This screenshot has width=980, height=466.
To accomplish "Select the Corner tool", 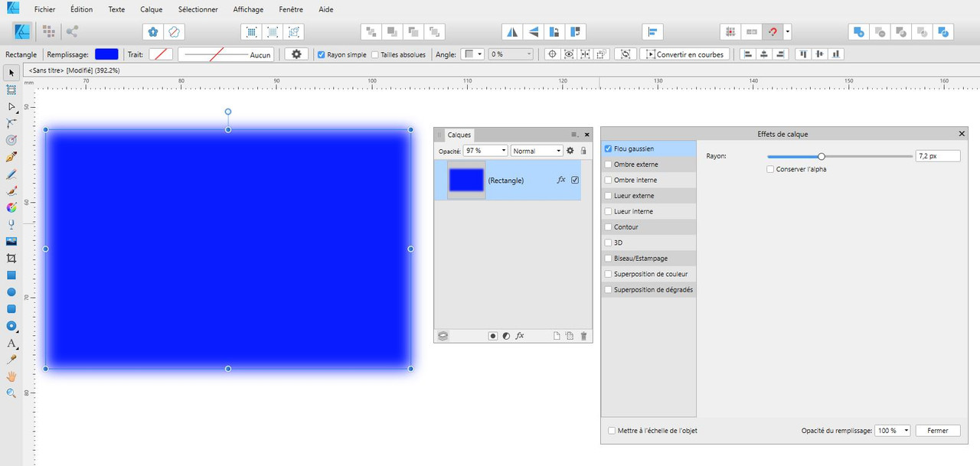I will click(x=11, y=123).
